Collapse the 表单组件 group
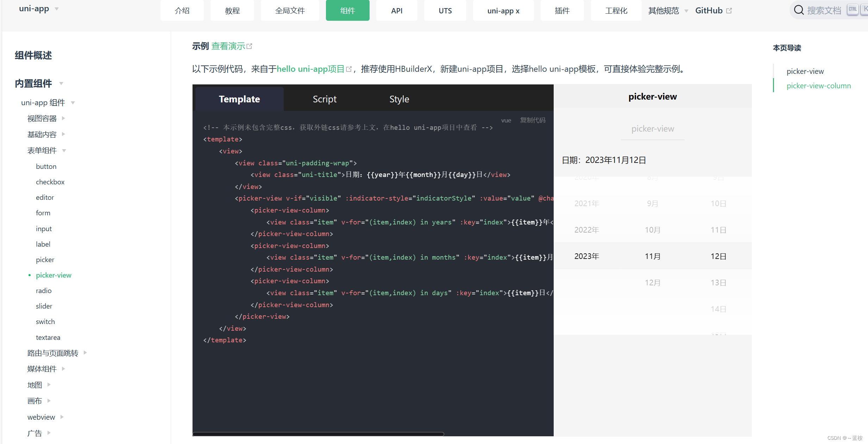 64,151
